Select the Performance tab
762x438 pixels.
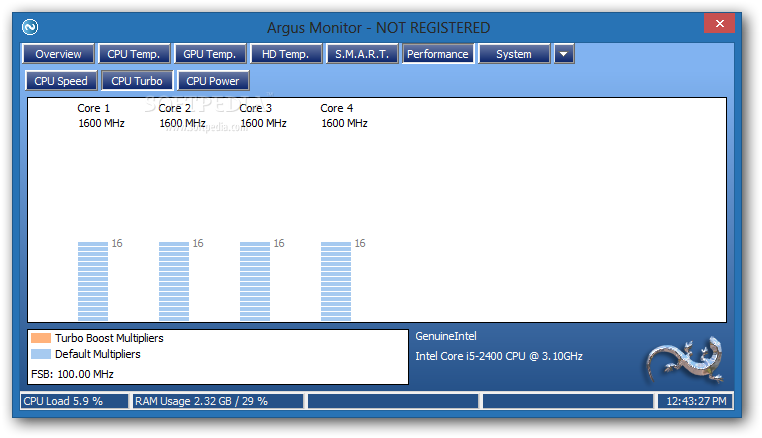[438, 54]
